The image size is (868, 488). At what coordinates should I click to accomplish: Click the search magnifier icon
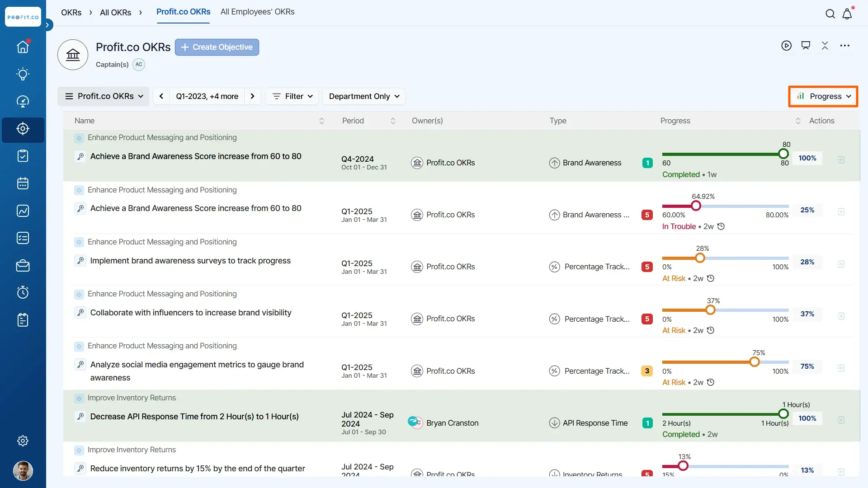(830, 14)
